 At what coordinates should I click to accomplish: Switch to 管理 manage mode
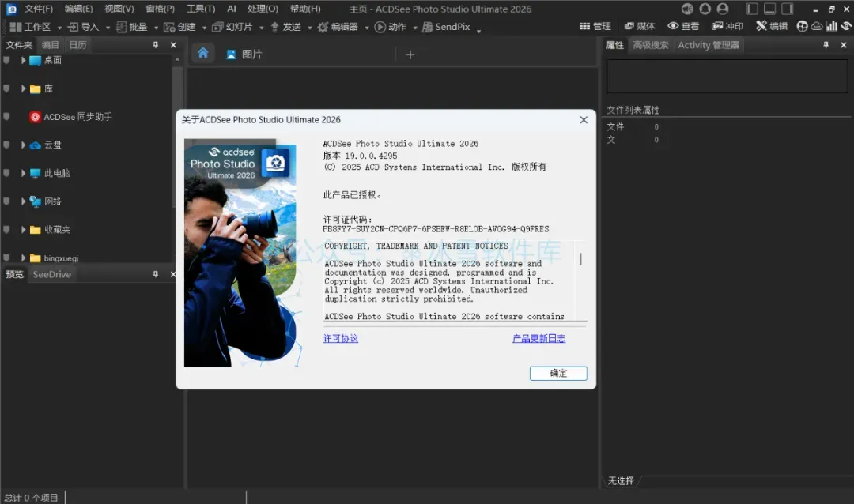point(595,26)
